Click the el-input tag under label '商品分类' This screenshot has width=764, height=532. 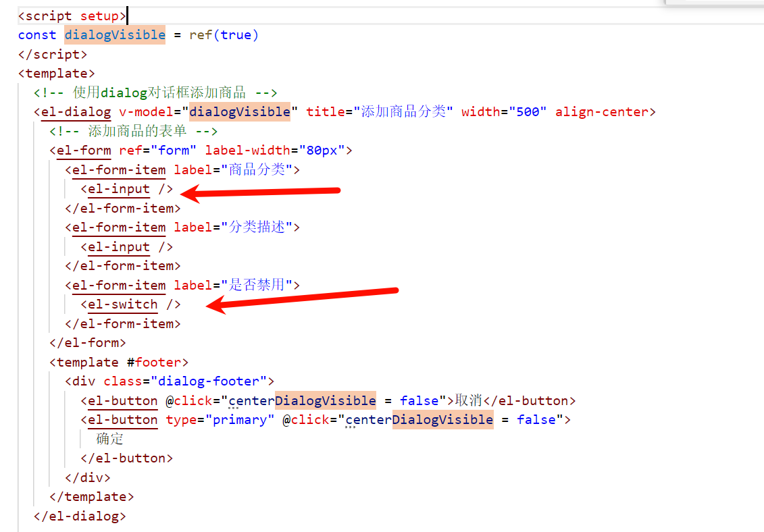pos(127,189)
